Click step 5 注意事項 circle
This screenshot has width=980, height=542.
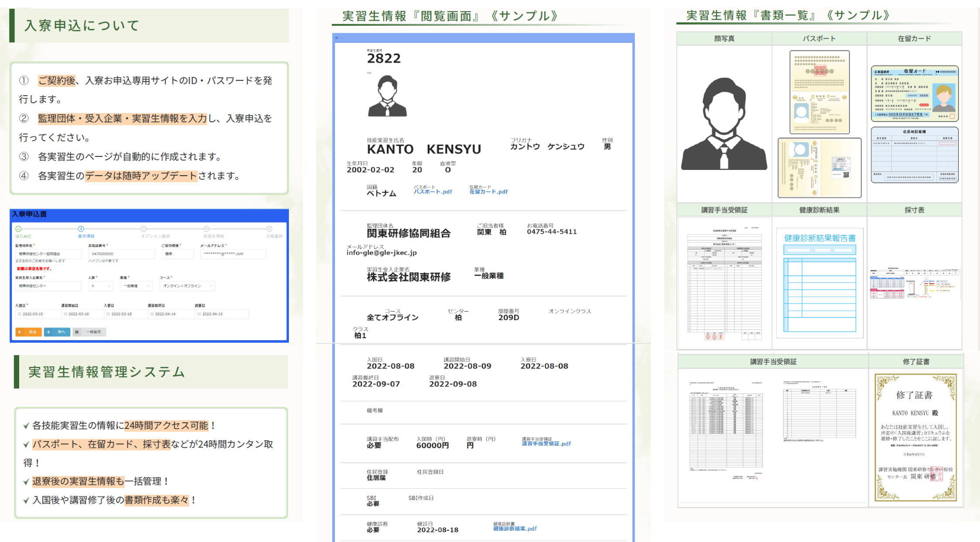pyautogui.click(x=269, y=229)
